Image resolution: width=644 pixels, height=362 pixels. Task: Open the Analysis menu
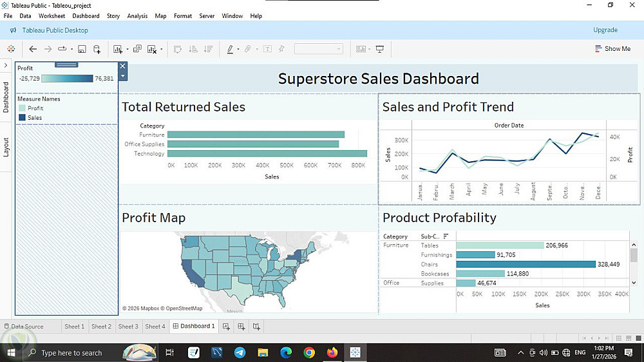coord(137,15)
